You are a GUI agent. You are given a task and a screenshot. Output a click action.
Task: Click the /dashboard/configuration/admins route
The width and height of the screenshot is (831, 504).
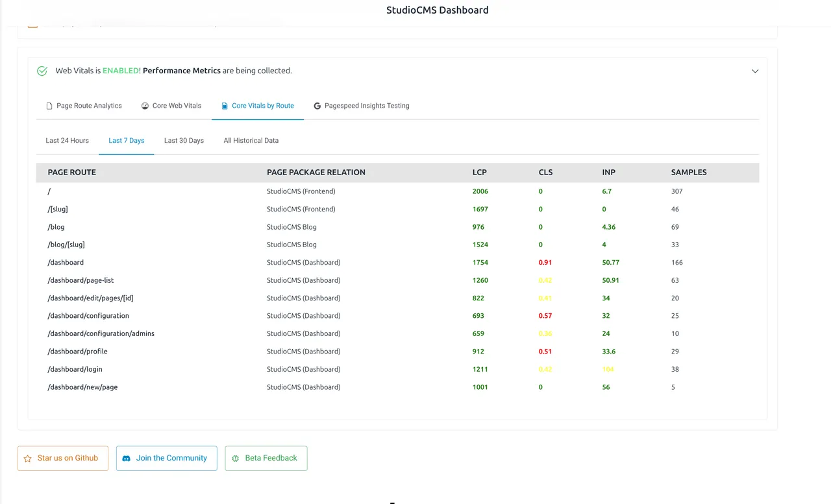click(101, 334)
